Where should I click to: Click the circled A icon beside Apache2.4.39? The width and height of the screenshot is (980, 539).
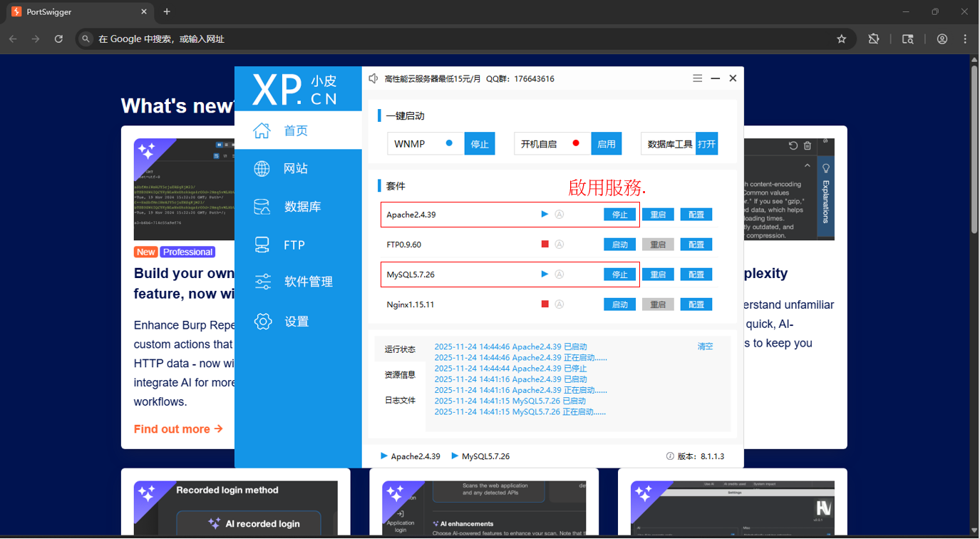(x=559, y=214)
